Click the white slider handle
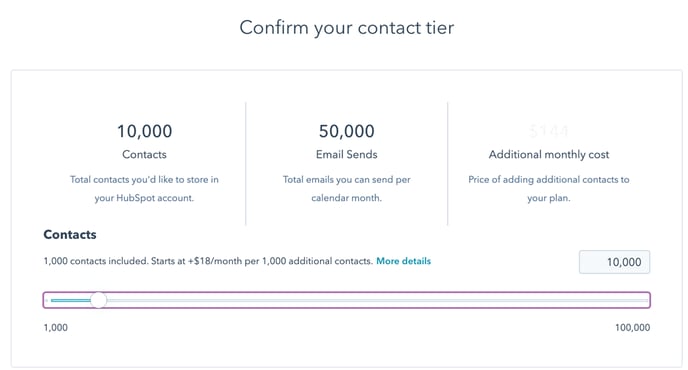Screen dimensions: 688x370 point(99,300)
